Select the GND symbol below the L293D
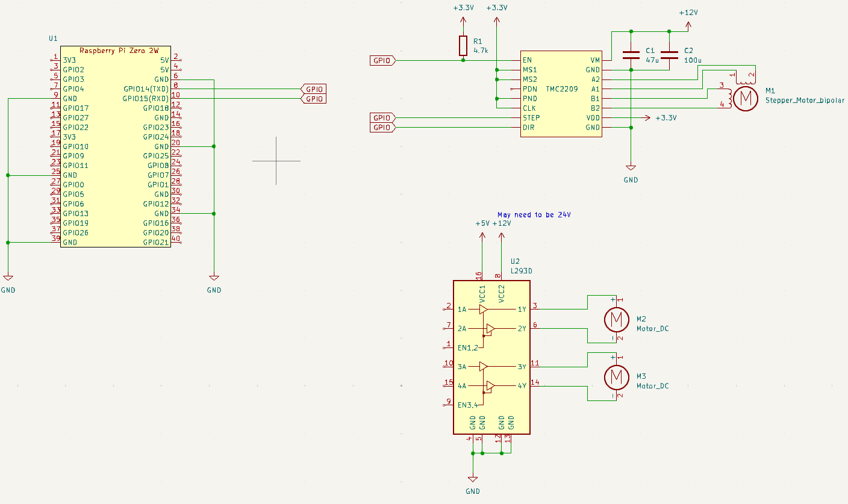Screen dimensions: 848x504 (473, 479)
